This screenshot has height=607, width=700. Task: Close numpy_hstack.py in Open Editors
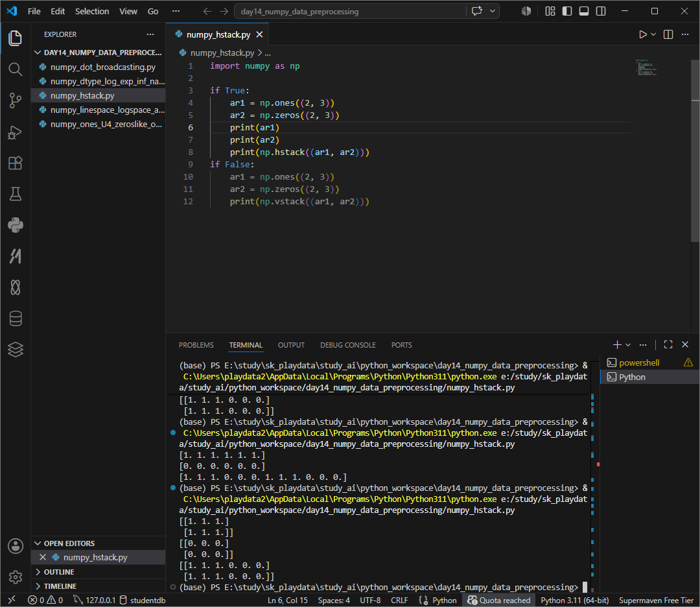(43, 557)
